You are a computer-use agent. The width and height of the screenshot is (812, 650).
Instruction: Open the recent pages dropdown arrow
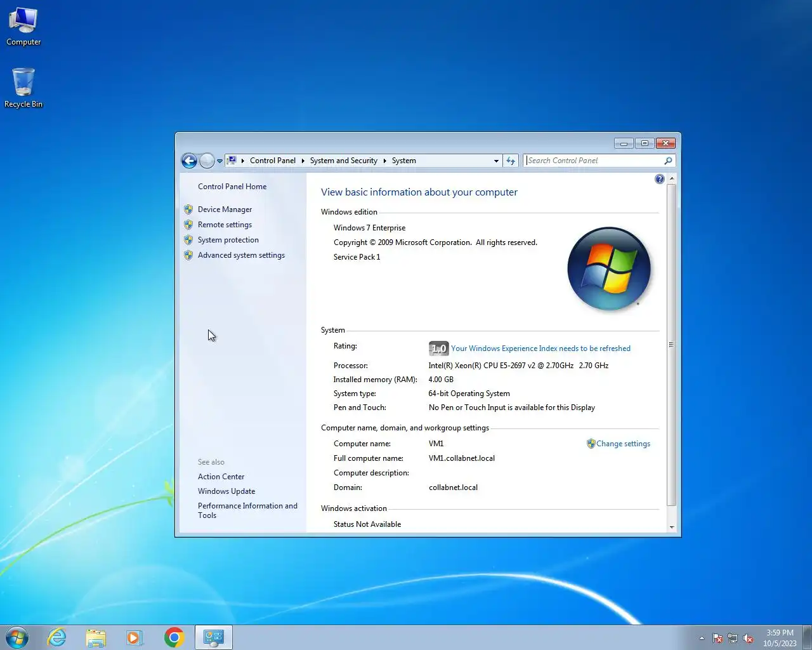pyautogui.click(x=219, y=161)
